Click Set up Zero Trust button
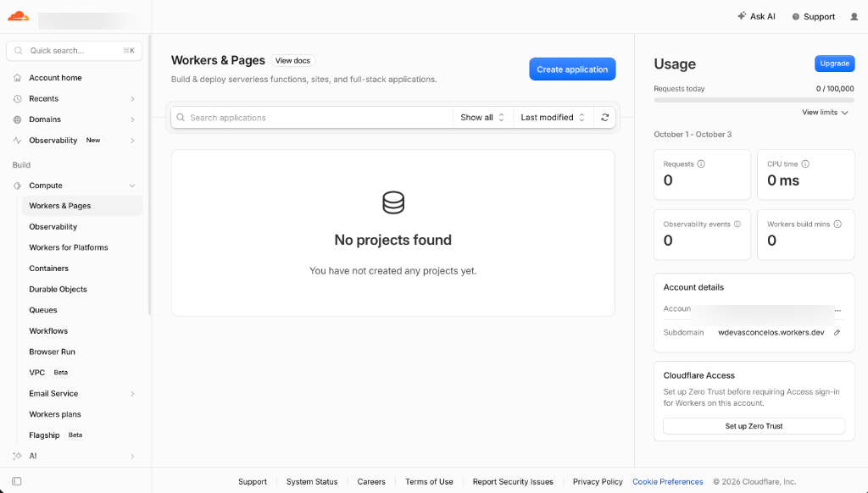The width and height of the screenshot is (868, 493). pyautogui.click(x=754, y=426)
